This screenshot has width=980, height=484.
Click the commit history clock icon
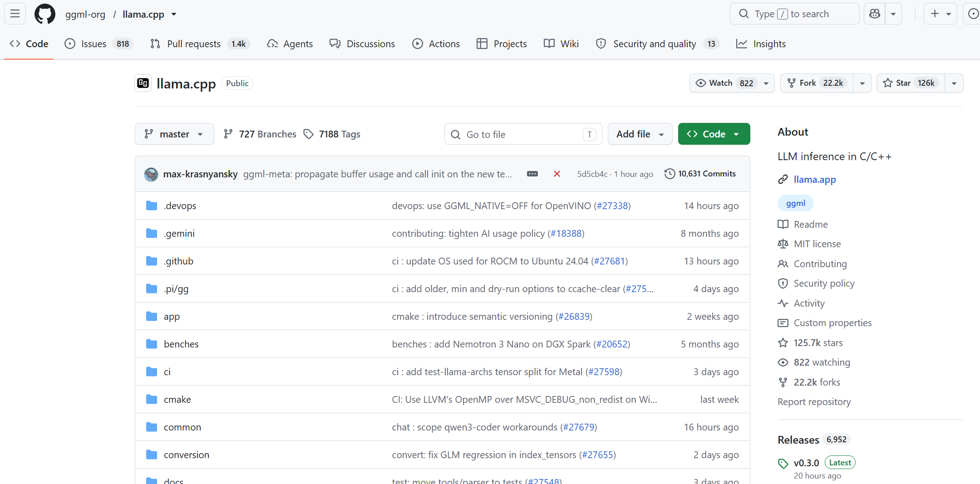pos(670,174)
